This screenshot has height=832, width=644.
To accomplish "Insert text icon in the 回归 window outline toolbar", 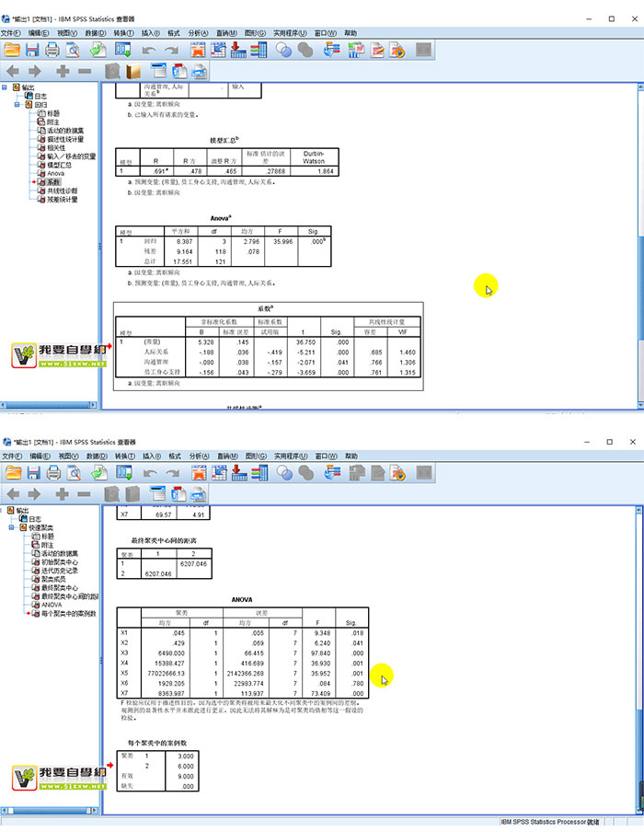I will (199, 71).
